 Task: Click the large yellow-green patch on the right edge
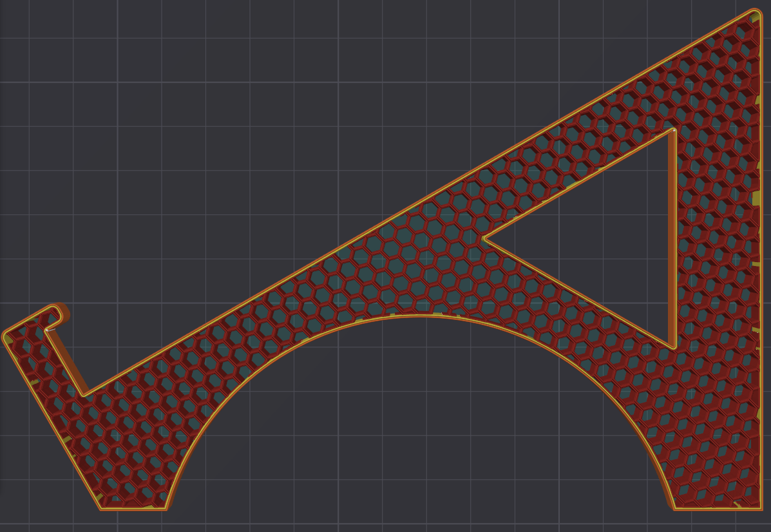coord(757,198)
